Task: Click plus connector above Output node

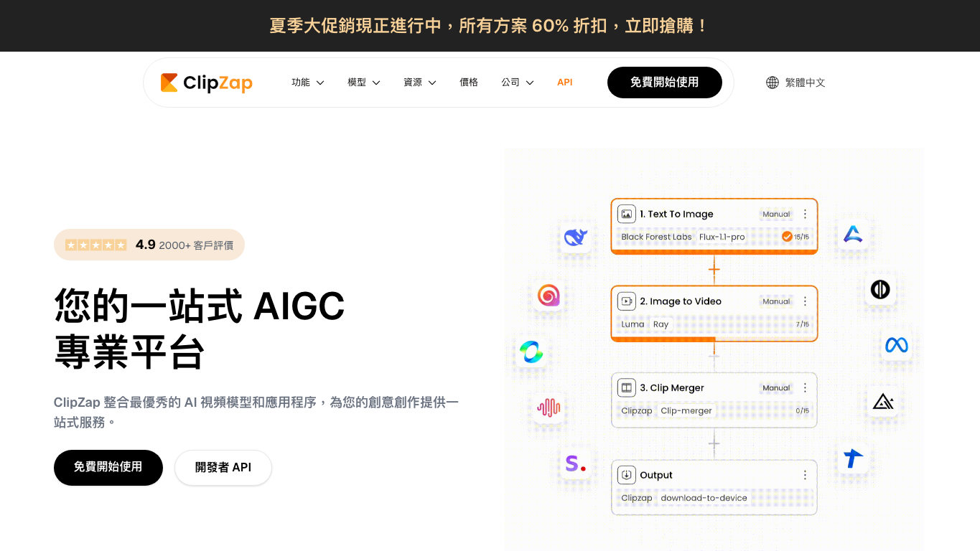Action: click(714, 444)
